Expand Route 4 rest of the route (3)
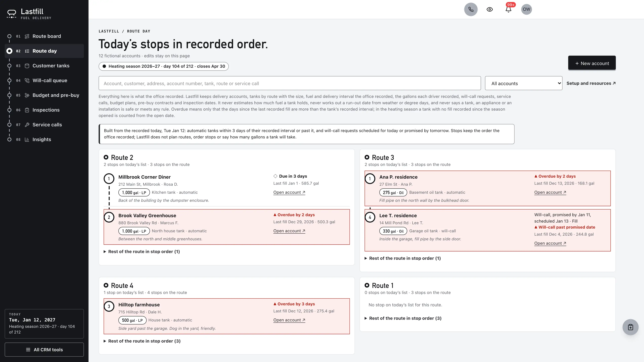The height and width of the screenshot is (362, 644). 142,341
